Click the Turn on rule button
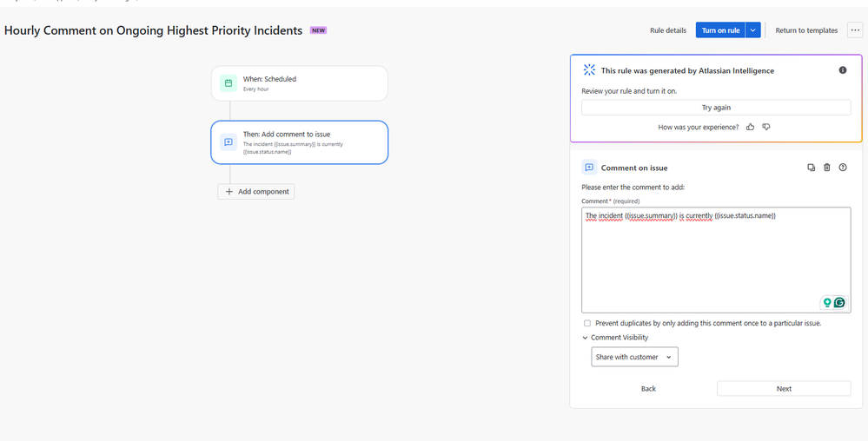The height and width of the screenshot is (441, 868). point(721,30)
